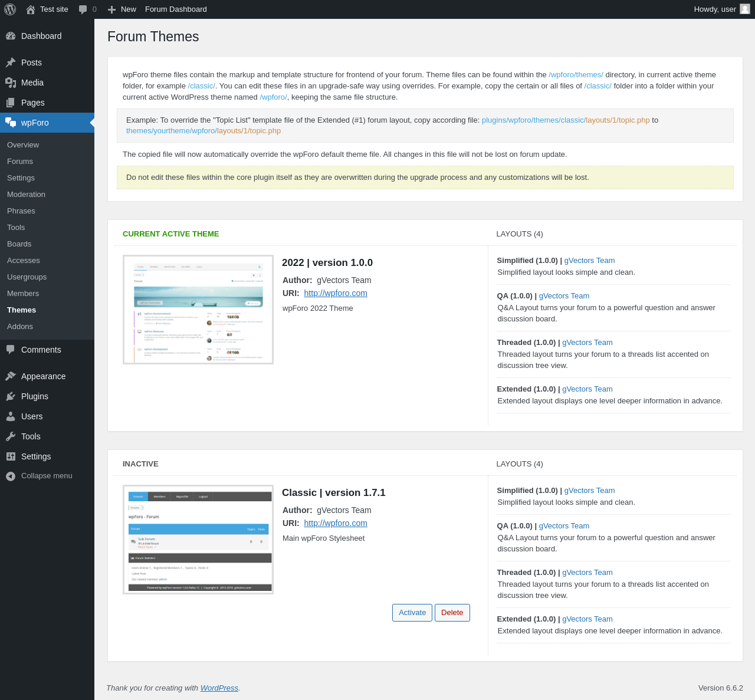Click gVectors Team link for Classic QA layout

click(564, 526)
